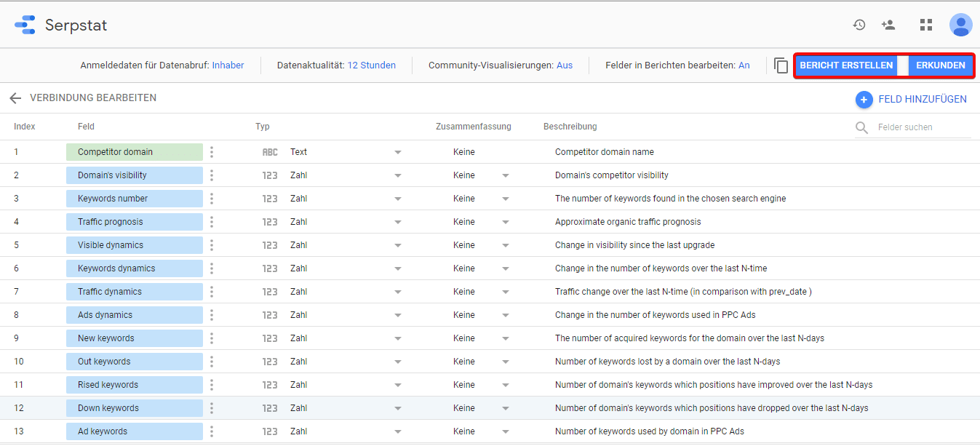Viewport: 980px width, 446px height.
Task: Open type dropdown for Ad keywords
Action: click(x=398, y=431)
